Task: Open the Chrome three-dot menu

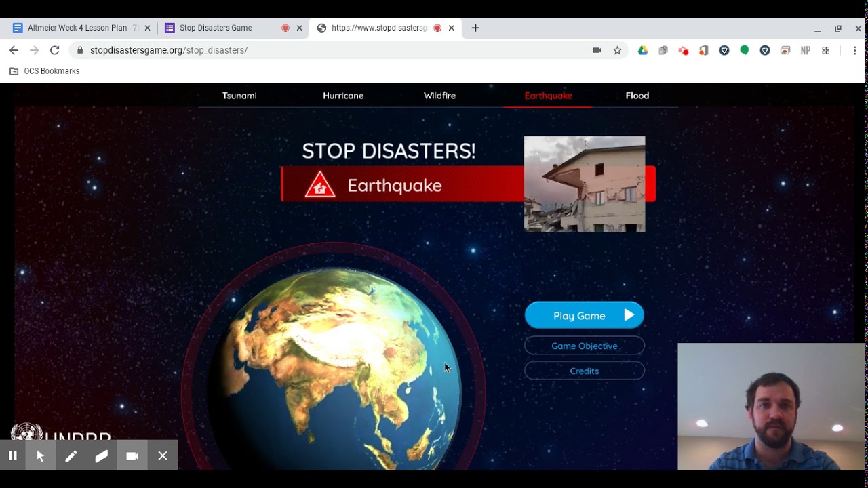Action: pyautogui.click(x=854, y=50)
